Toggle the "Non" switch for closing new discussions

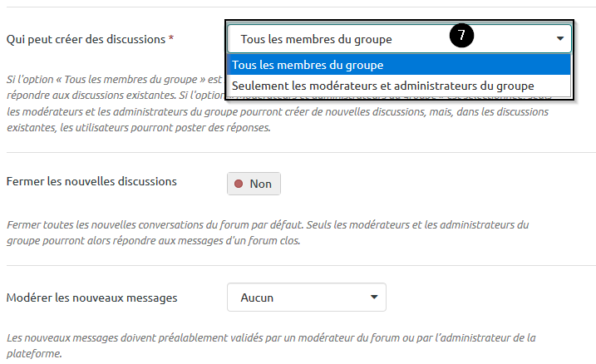pos(254,184)
